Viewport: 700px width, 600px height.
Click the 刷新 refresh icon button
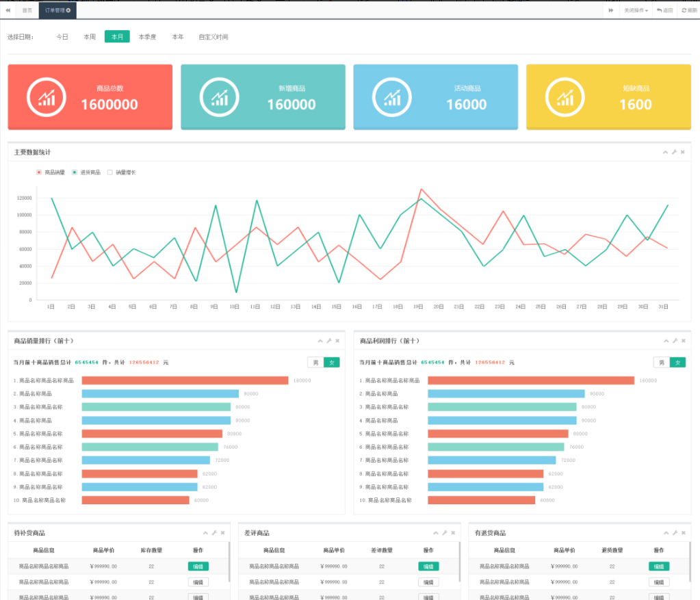point(689,10)
